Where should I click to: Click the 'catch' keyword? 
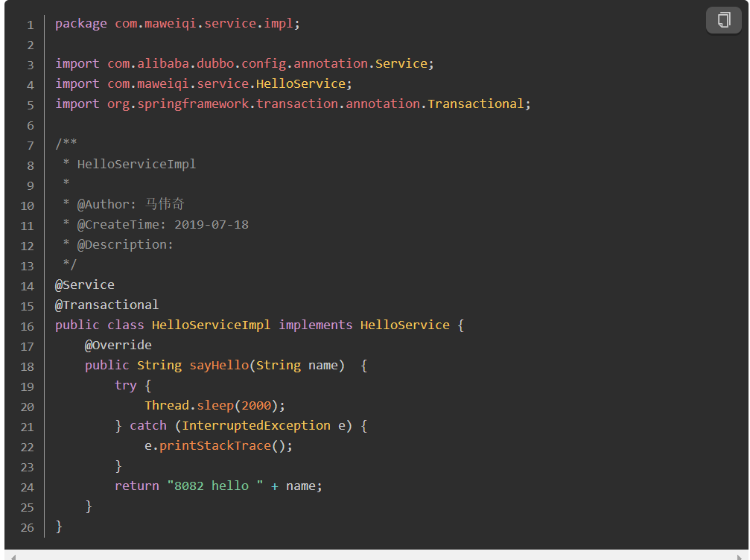(148, 425)
